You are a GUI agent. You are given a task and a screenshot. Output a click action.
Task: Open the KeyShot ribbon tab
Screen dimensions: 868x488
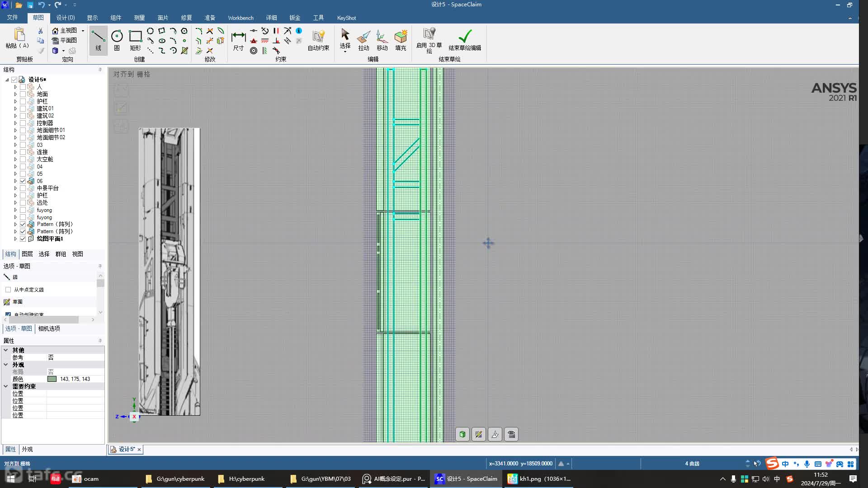[x=346, y=18]
